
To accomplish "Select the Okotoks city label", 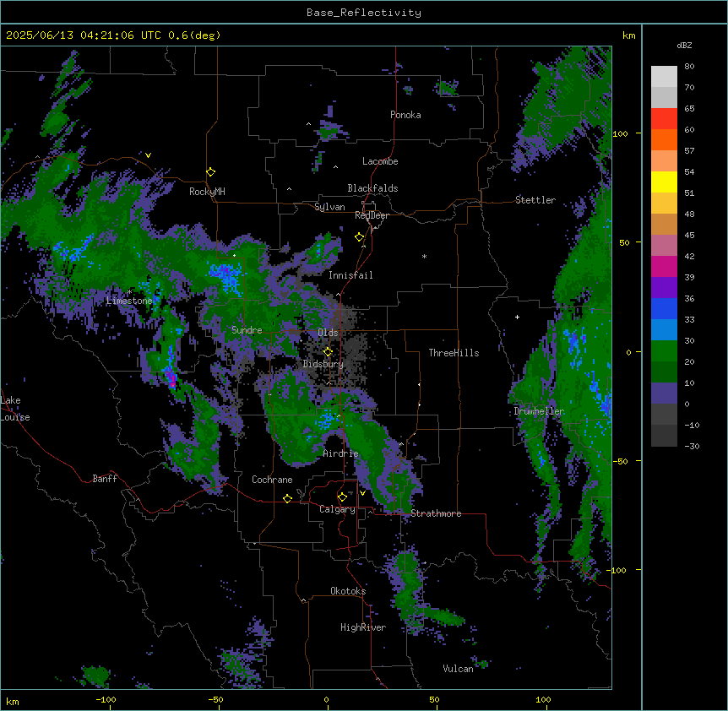I will (348, 591).
